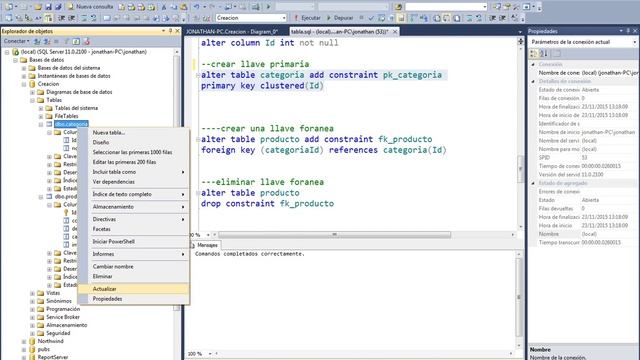The width and height of the screenshot is (640, 360).
Task: Collapse the Detalles de conexión property group
Action: click(x=533, y=81)
